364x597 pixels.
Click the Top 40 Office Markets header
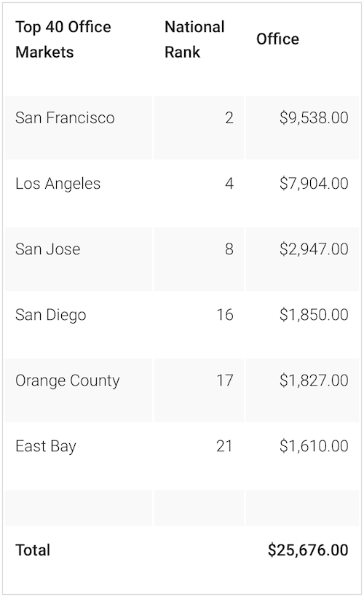63,39
